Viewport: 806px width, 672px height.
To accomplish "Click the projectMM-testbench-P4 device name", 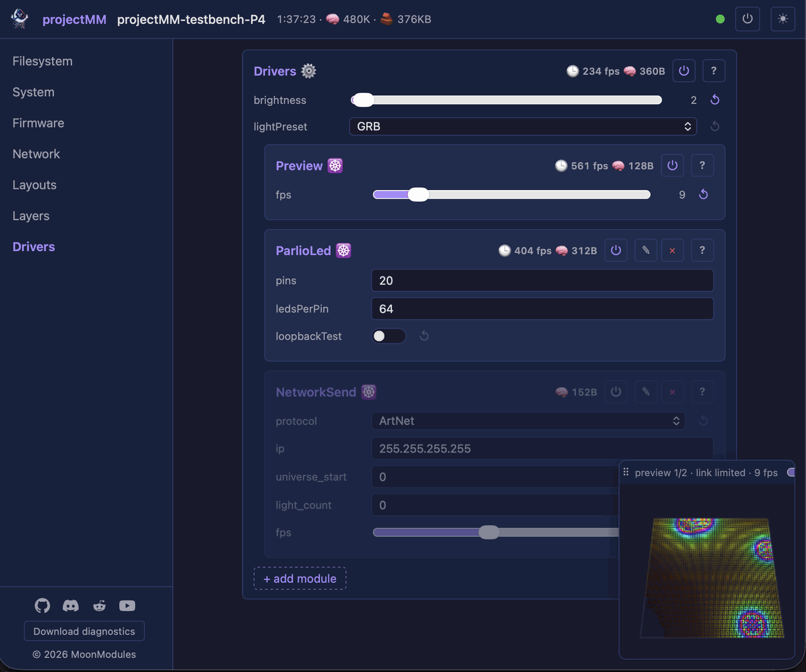I will coord(191,19).
